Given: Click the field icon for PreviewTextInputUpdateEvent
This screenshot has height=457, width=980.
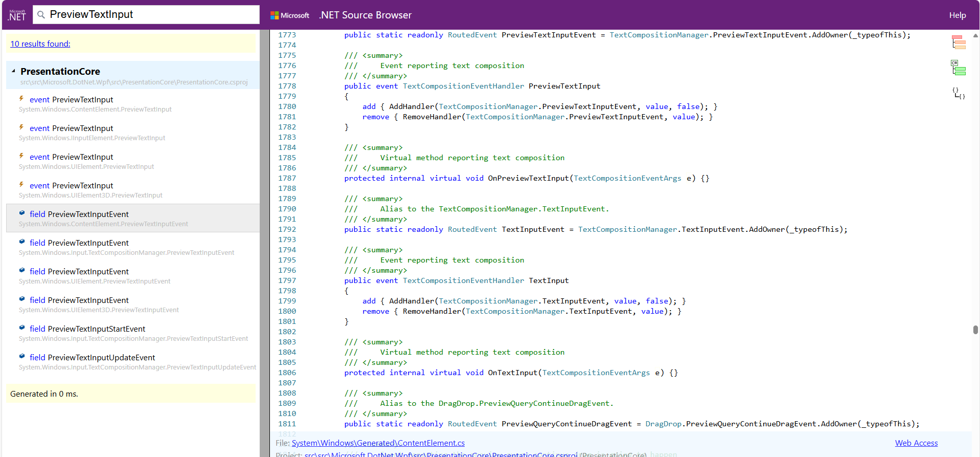Looking at the screenshot, I should (x=22, y=356).
